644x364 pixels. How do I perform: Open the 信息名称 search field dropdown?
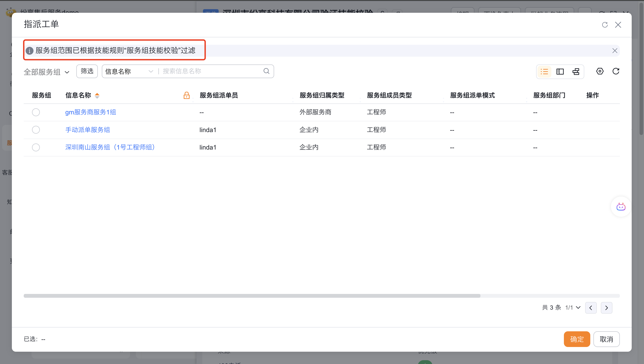coord(129,72)
